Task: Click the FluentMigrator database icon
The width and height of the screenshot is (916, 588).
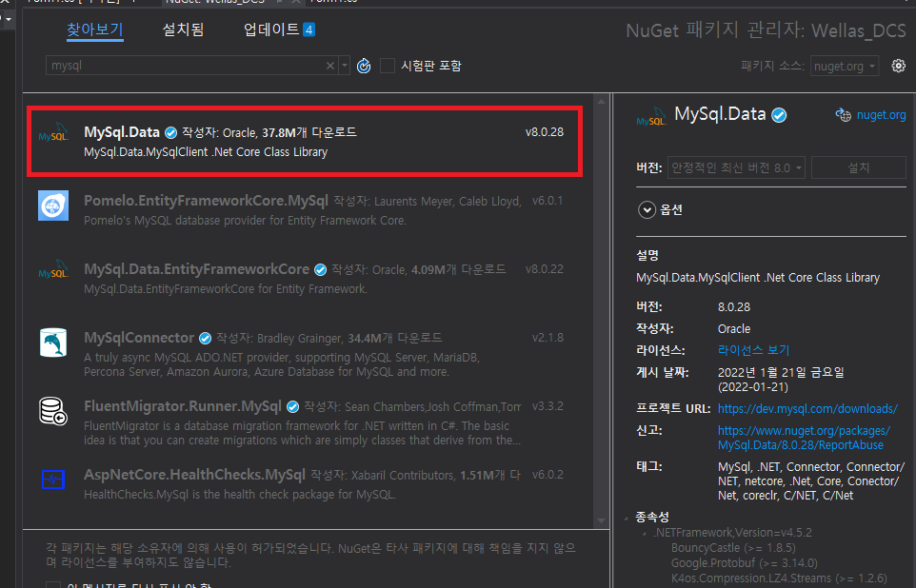Action: click(53, 411)
